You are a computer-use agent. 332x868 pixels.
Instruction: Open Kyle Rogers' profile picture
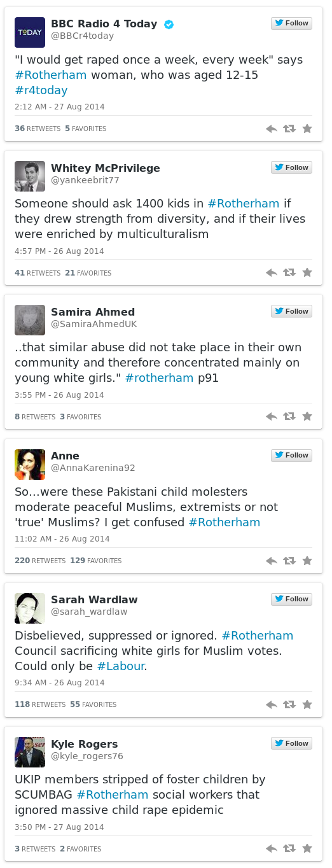point(30,752)
